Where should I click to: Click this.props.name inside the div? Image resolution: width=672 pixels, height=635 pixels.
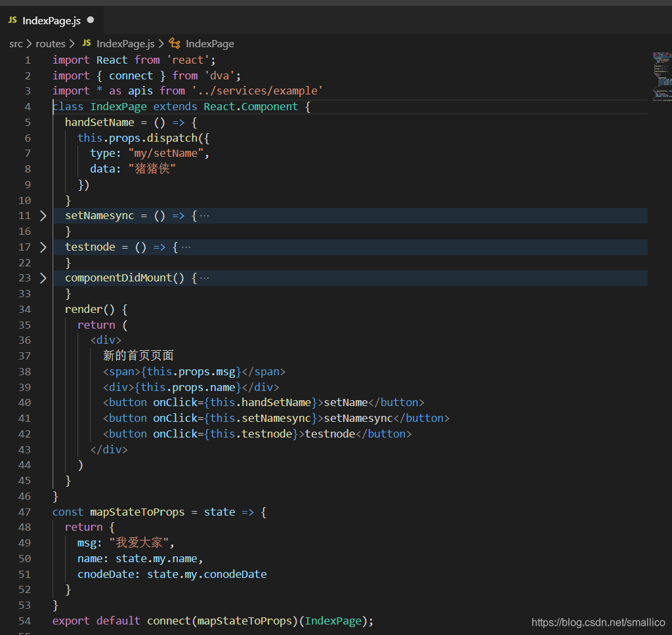(x=188, y=387)
